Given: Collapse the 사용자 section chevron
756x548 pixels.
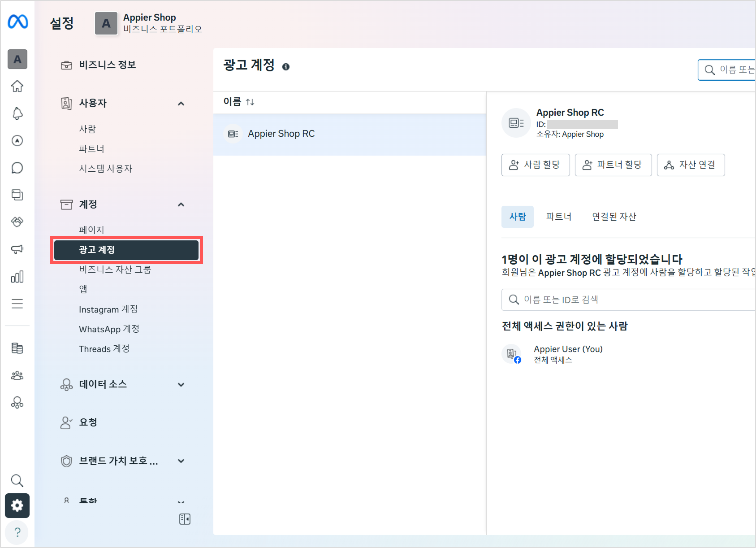Looking at the screenshot, I should click(x=181, y=104).
